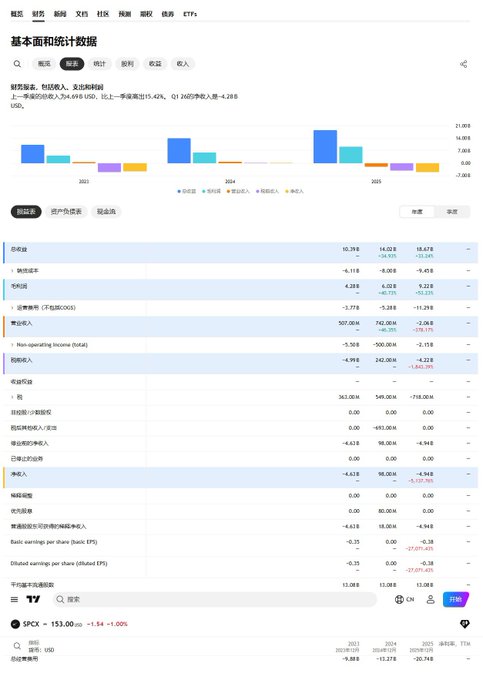Expand 运营费用 (不包括COGS) row
The image size is (483, 680).
pos(12,308)
